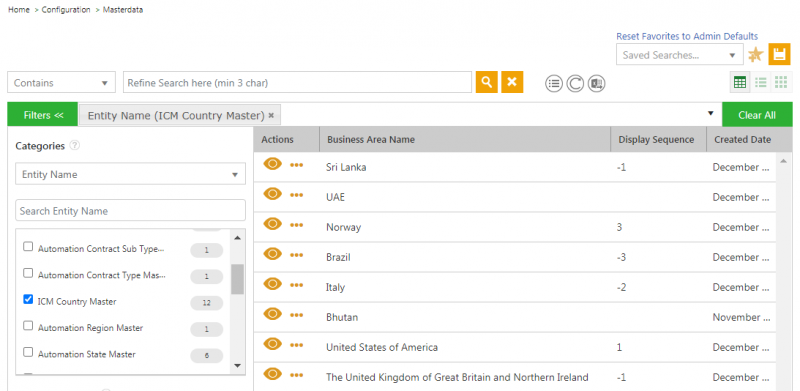Screen dimensions: 800x391
Task: Check the Automation Contract Sub Type checkbox
Action: tap(29, 247)
